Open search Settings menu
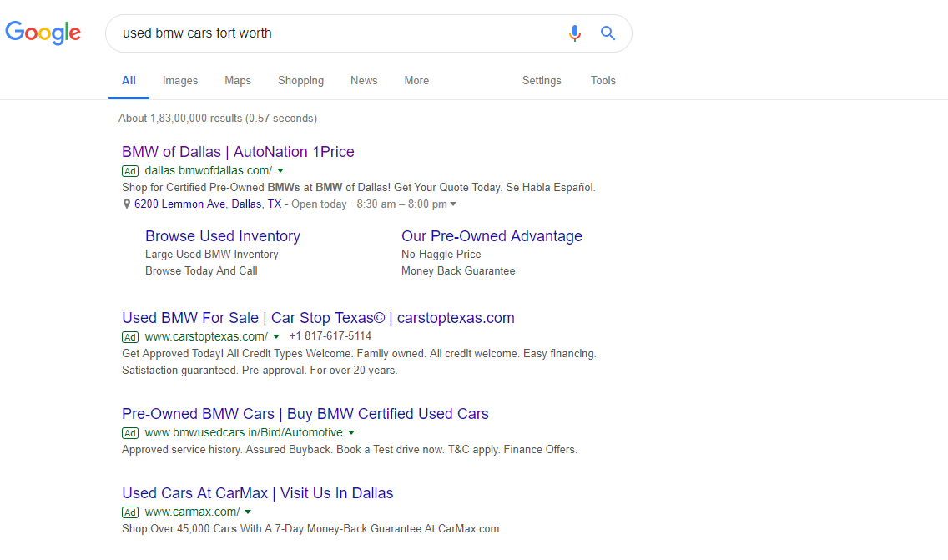 click(x=542, y=81)
